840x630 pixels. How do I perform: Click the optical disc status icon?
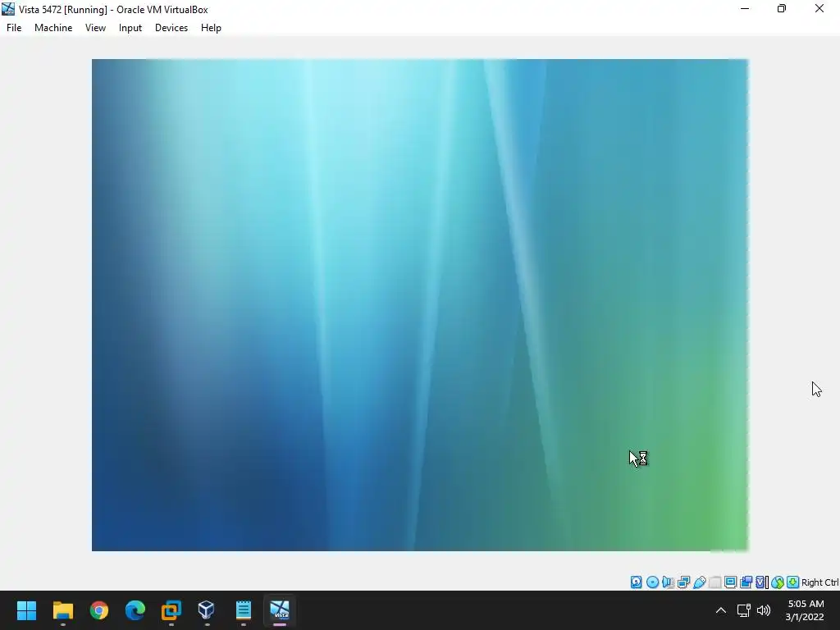pos(652,582)
